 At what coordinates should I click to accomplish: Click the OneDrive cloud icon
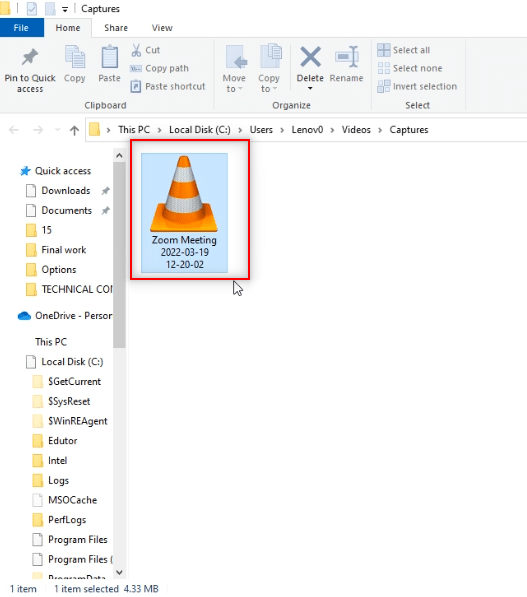pyautogui.click(x=24, y=316)
